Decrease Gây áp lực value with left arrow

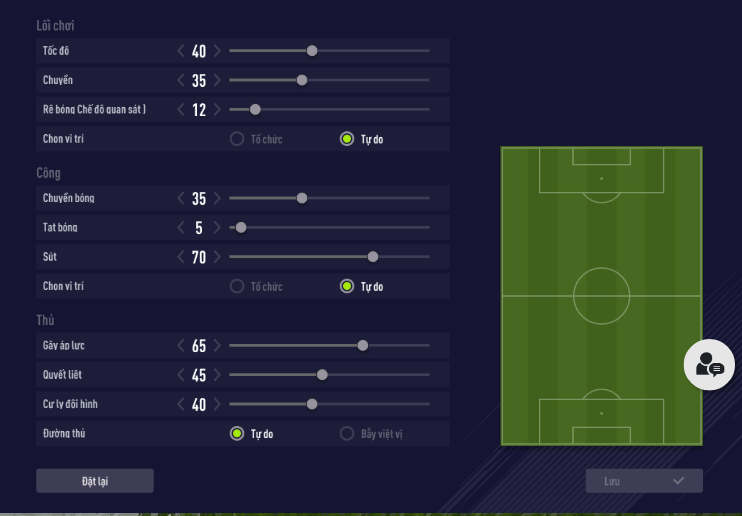pyautogui.click(x=181, y=346)
